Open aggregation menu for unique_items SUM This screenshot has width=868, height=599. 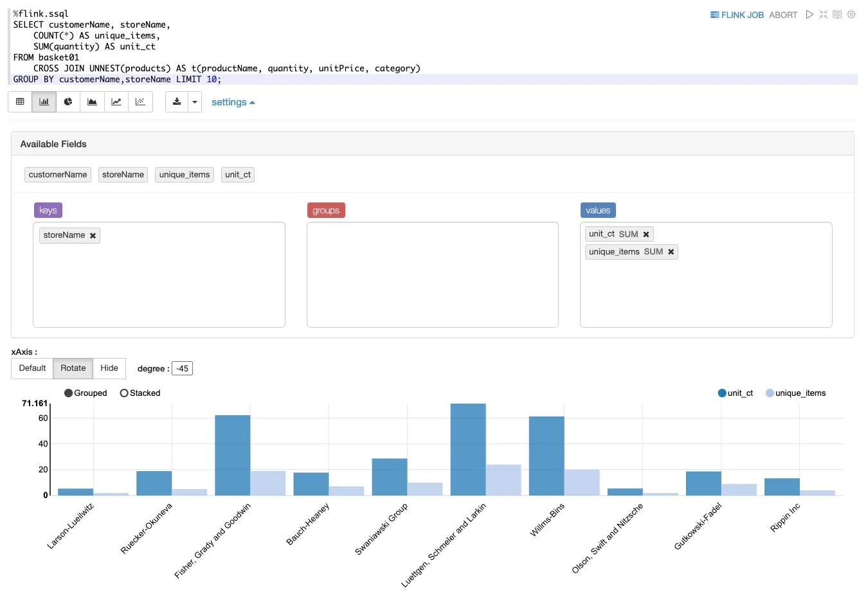pos(653,252)
